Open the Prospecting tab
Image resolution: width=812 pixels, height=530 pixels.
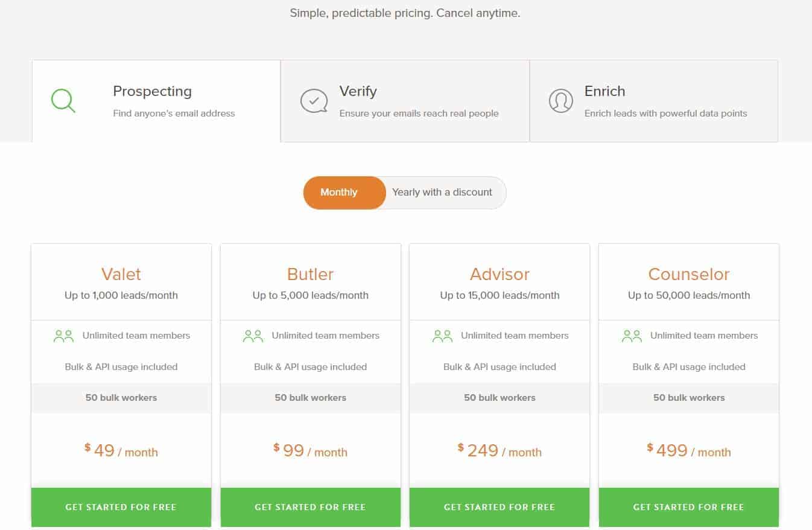tap(156, 101)
